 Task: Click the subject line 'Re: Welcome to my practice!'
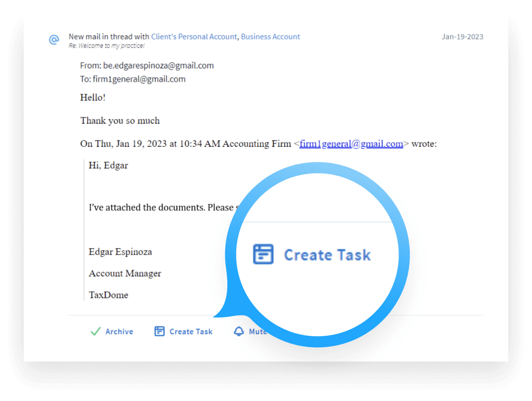106,46
